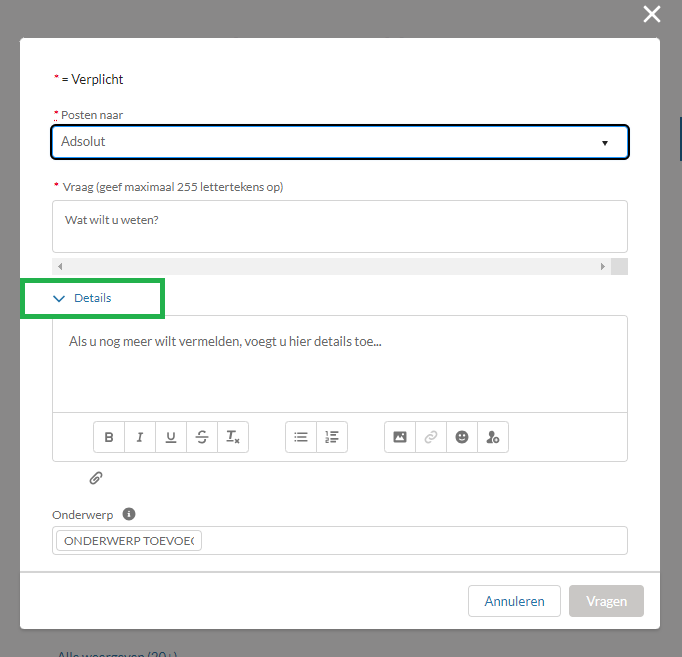Viewport: 682px width, 657px height.
Task: Close the dialog with the X
Action: click(x=652, y=14)
